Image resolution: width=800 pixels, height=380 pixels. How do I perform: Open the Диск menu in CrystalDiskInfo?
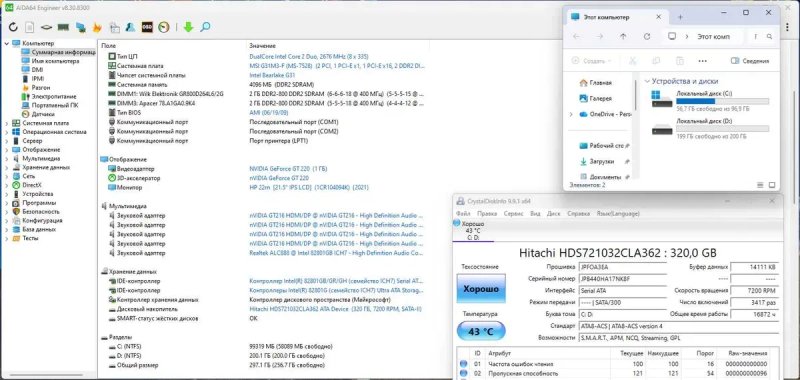click(x=554, y=214)
